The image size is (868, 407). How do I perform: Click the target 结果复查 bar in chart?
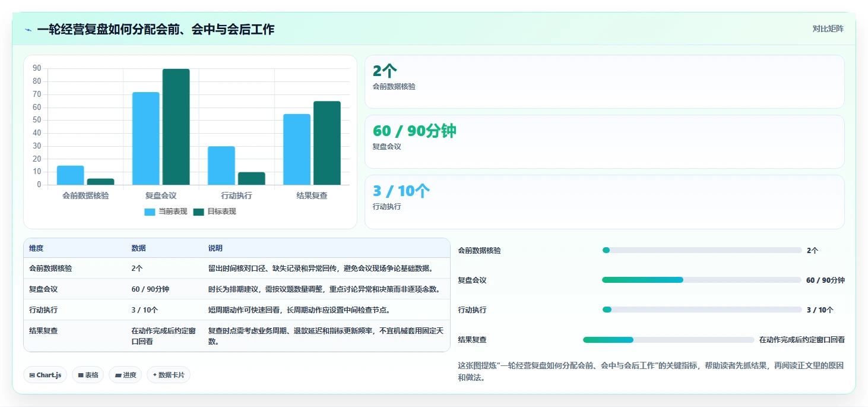[x=327, y=143]
